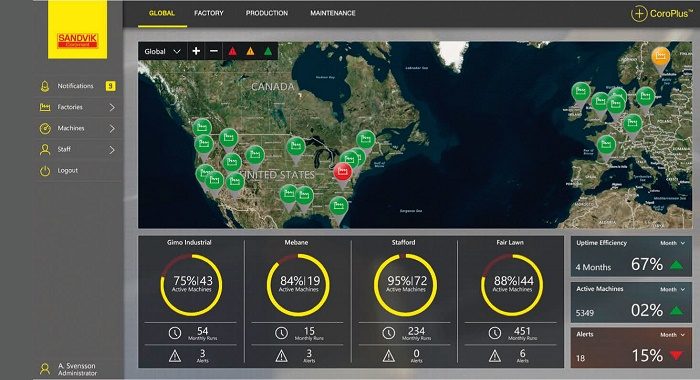The image size is (700, 380).
Task: Click the notifications count badge 9
Action: [111, 86]
